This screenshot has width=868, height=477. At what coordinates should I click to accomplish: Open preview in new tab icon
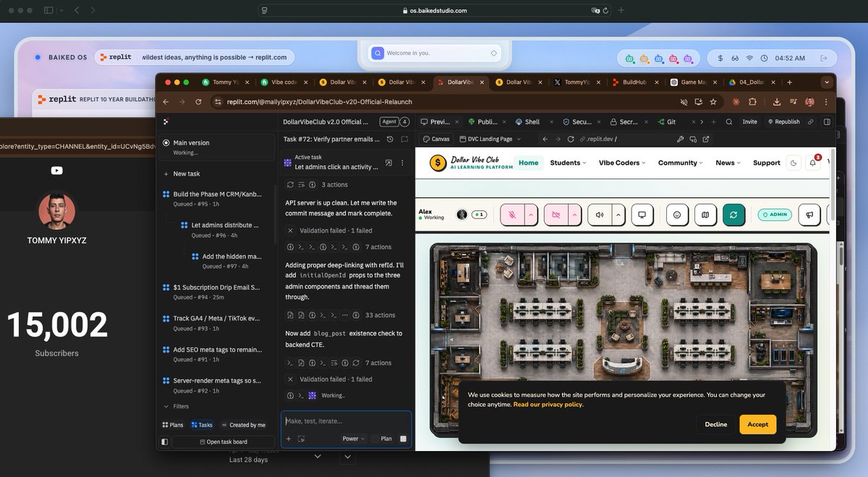(x=706, y=139)
